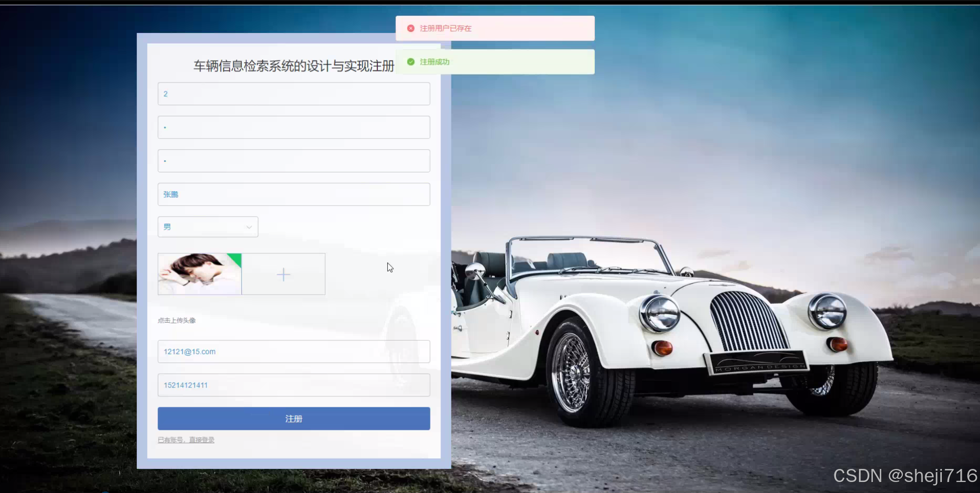Click the uploaded avatar thumbnail

(199, 274)
